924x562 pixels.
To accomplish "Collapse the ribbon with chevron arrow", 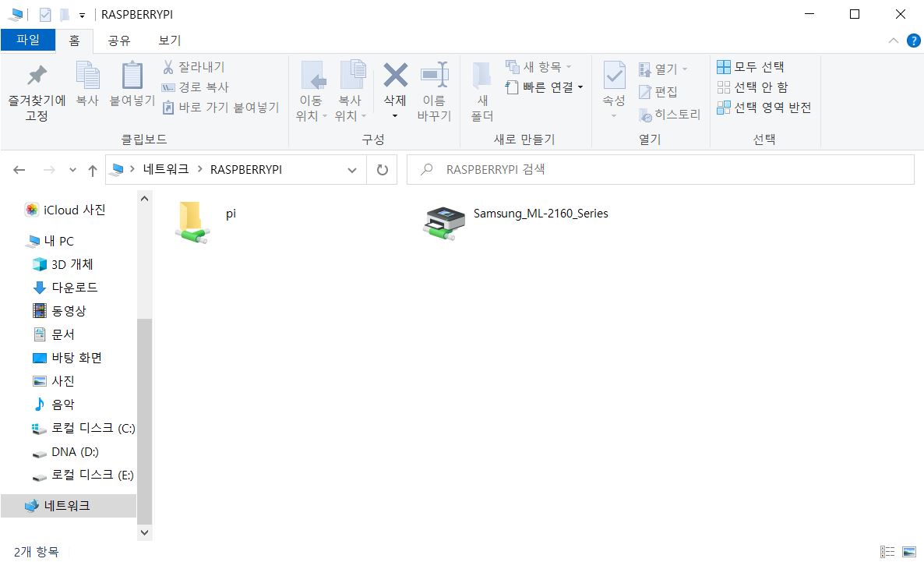I will coord(894,41).
